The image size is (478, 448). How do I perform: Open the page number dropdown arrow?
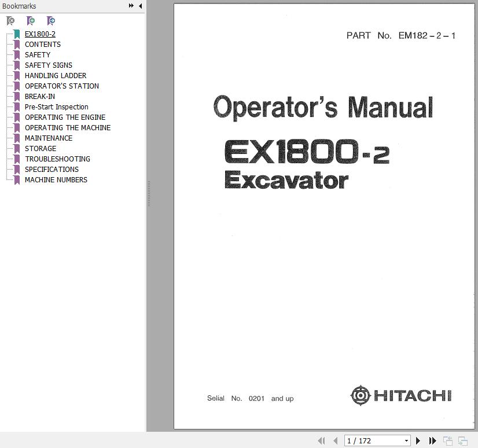coord(406,440)
